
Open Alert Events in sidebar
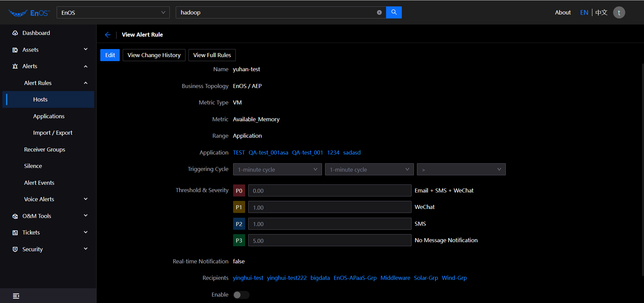pos(39,183)
